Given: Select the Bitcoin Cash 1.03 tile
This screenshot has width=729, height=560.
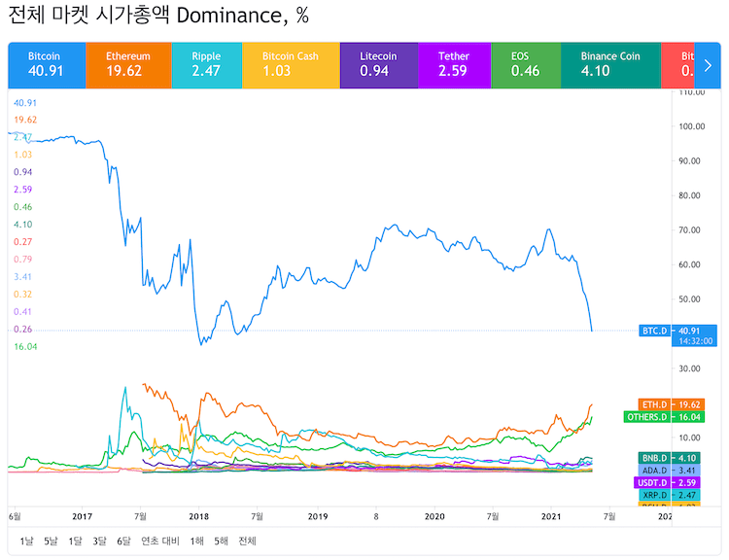Looking at the screenshot, I should [291, 65].
